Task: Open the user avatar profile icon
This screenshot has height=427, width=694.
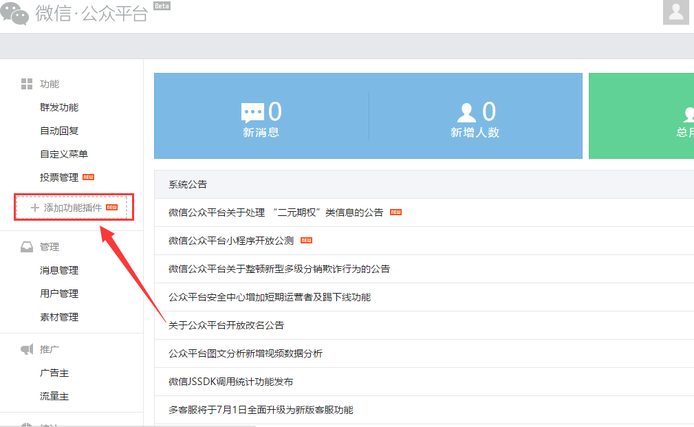Action: 675,12
